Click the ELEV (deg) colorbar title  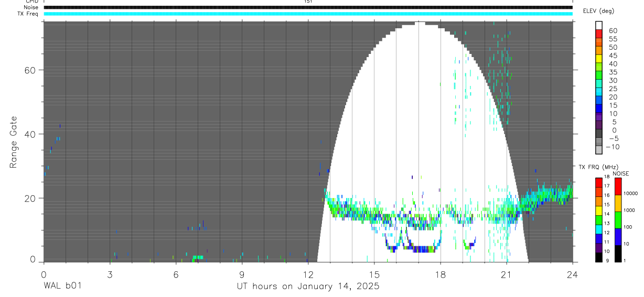[598, 11]
